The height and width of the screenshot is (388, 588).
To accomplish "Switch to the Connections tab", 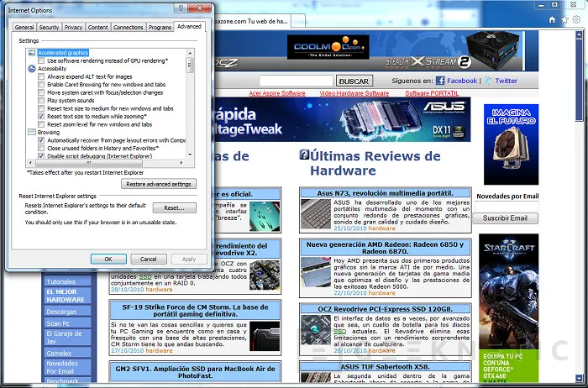I will (129, 28).
